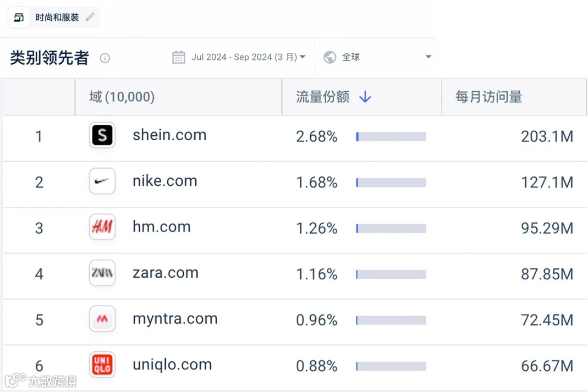
Task: Click the nike.com traffic share bar
Action: pyautogui.click(x=391, y=183)
